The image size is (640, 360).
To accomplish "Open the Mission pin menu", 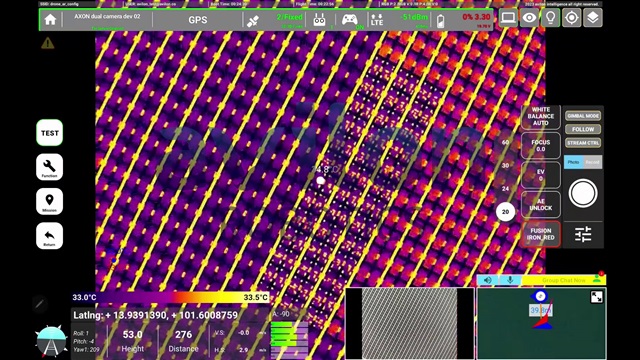I will 49,202.
